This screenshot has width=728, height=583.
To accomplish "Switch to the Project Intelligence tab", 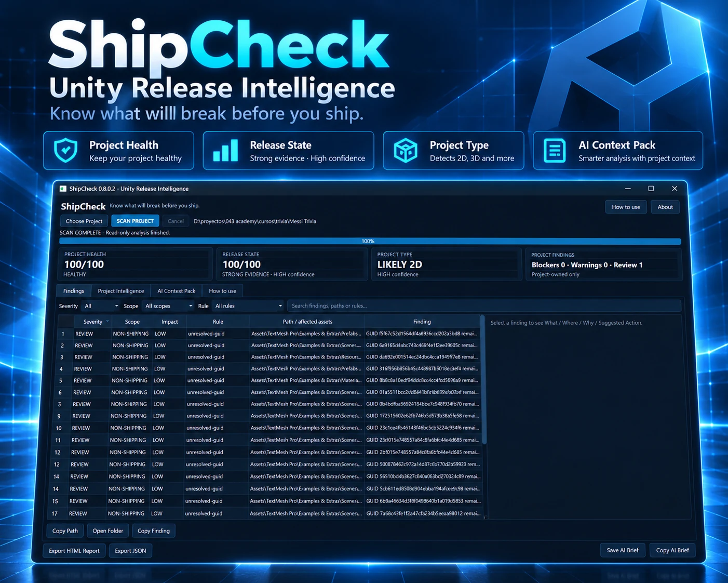I will coord(121,291).
